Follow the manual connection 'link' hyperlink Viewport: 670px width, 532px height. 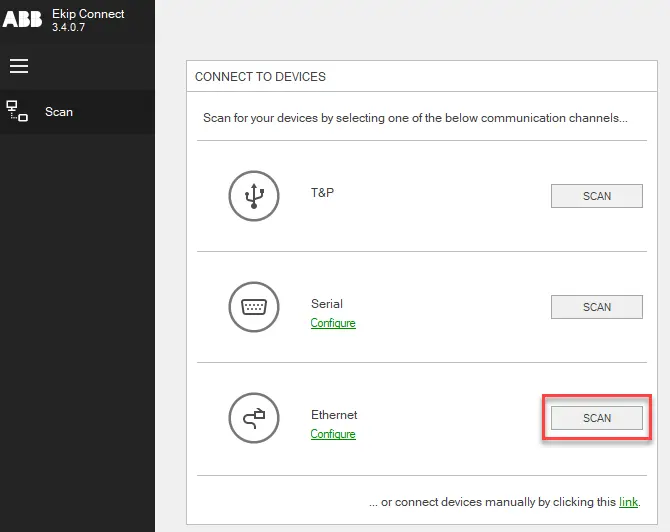coord(628,502)
